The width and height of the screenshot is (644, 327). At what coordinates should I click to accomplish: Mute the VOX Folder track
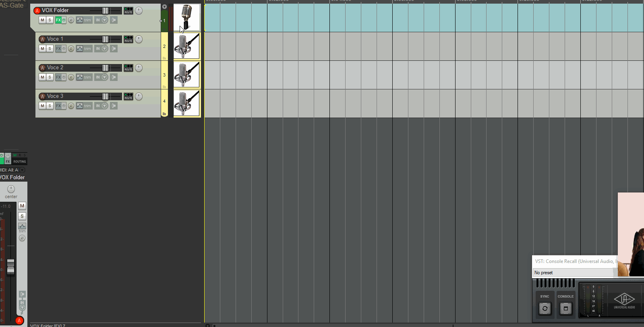(x=42, y=20)
